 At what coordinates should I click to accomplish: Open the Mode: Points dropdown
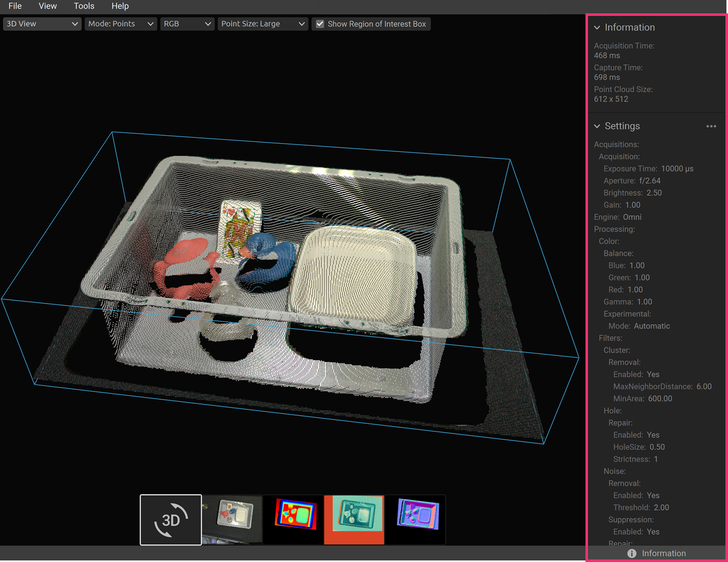click(121, 24)
